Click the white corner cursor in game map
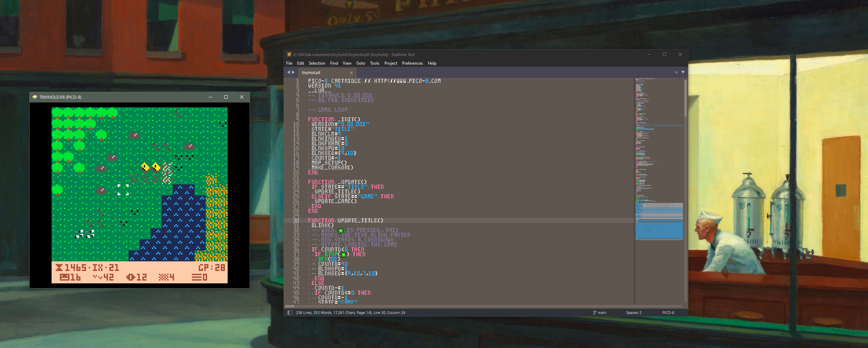Screen dimensions: 868x348 pos(123,190)
